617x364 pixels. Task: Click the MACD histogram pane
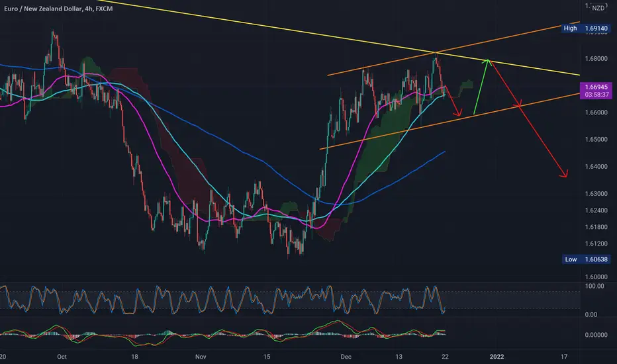(x=265, y=334)
